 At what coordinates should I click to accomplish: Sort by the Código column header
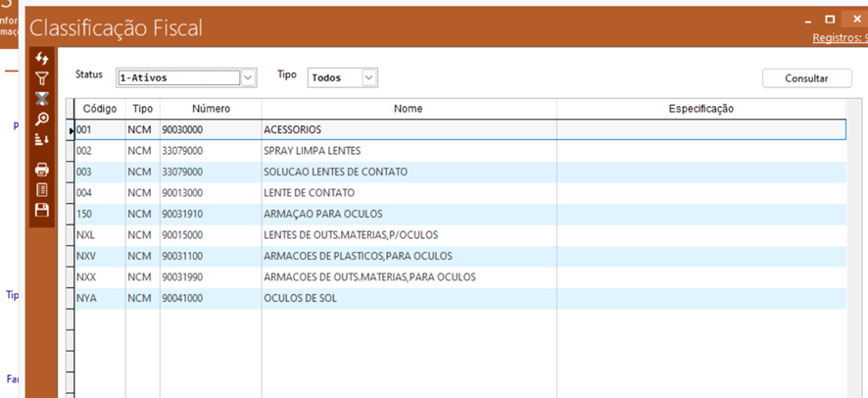99,109
